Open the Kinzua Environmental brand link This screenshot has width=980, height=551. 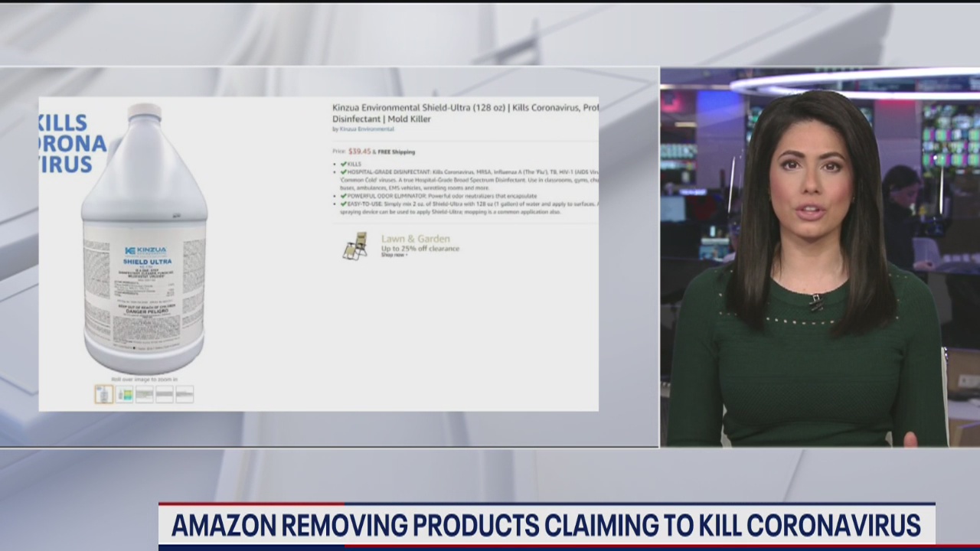coord(367,129)
